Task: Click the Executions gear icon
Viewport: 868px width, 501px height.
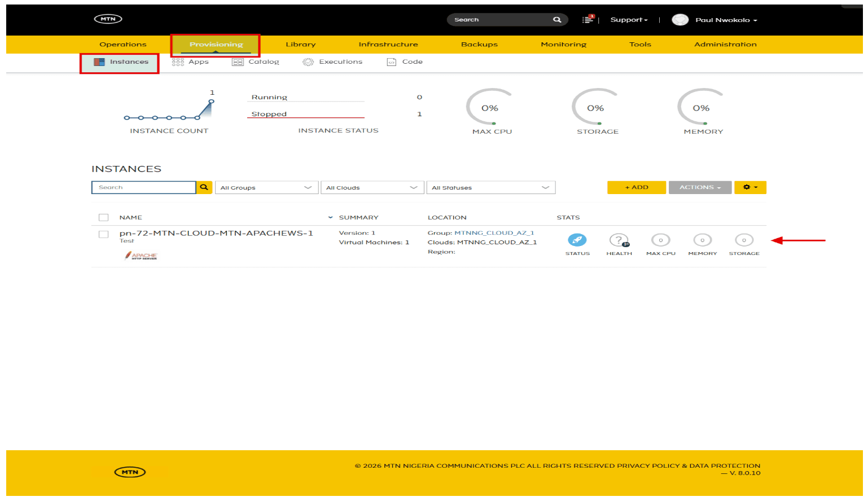Action: 308,62
